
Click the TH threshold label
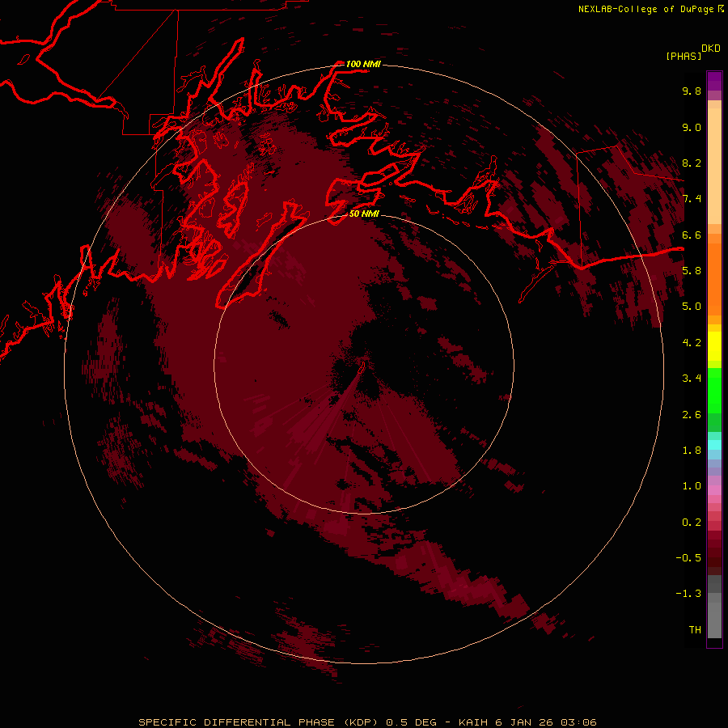pyautogui.click(x=695, y=630)
